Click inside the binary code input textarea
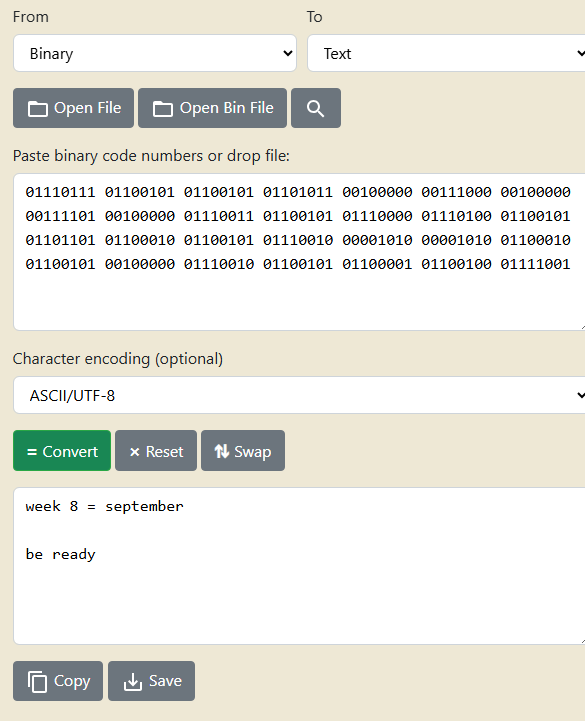Viewport: 585px width, 721px height. pos(299,252)
